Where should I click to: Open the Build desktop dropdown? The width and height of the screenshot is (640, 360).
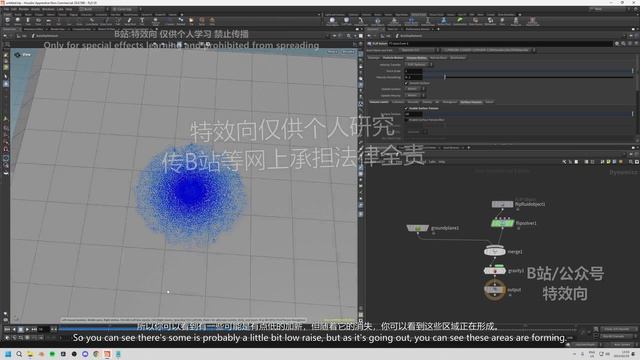[x=93, y=9]
